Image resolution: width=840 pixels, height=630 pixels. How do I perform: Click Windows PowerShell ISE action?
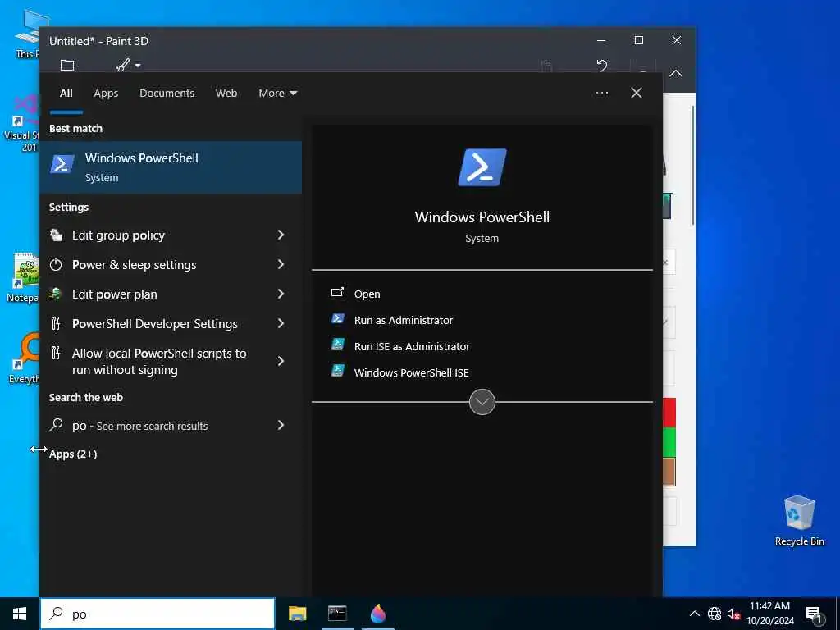pos(412,373)
